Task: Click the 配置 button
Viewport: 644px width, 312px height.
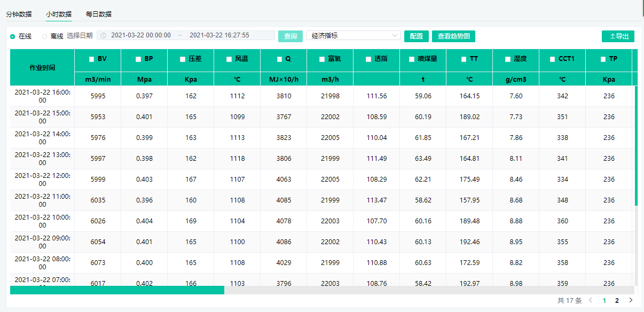Action: 417,36
